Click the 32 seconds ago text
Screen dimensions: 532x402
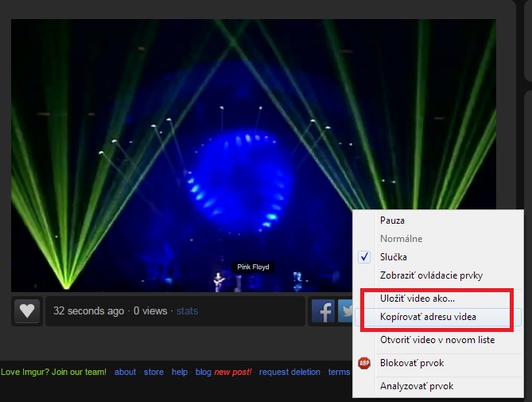click(88, 311)
